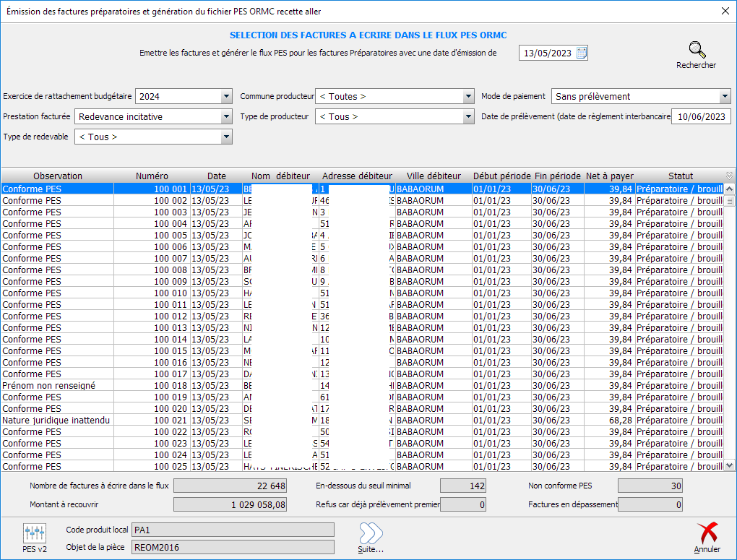Click the Date de prélèvement input field

(x=701, y=117)
